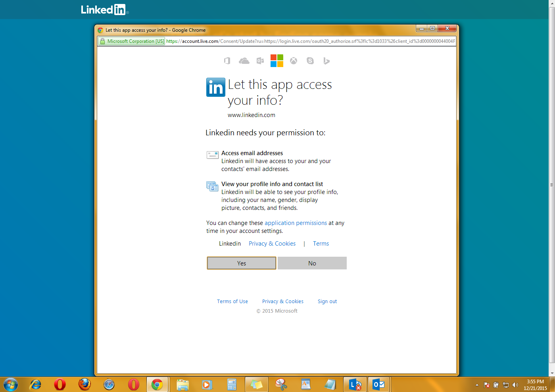Click 'View your profile info and contact list'
The image size is (555, 392).
[x=272, y=184]
